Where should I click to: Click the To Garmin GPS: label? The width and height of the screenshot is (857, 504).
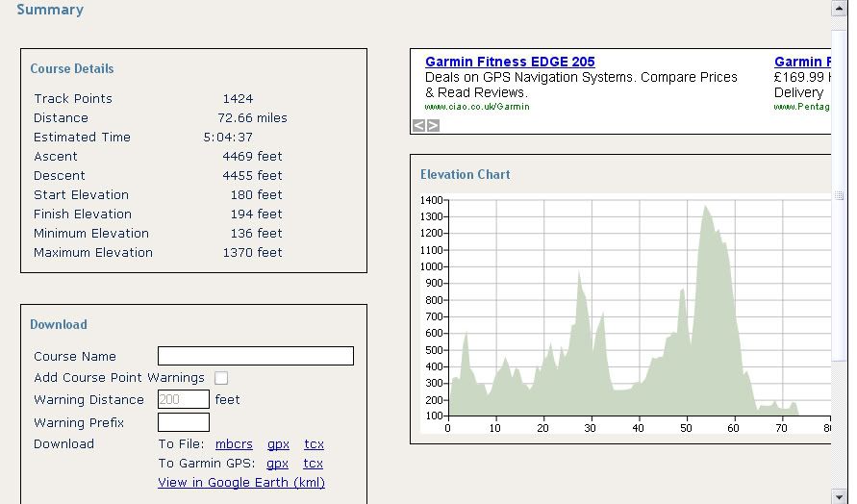point(207,464)
